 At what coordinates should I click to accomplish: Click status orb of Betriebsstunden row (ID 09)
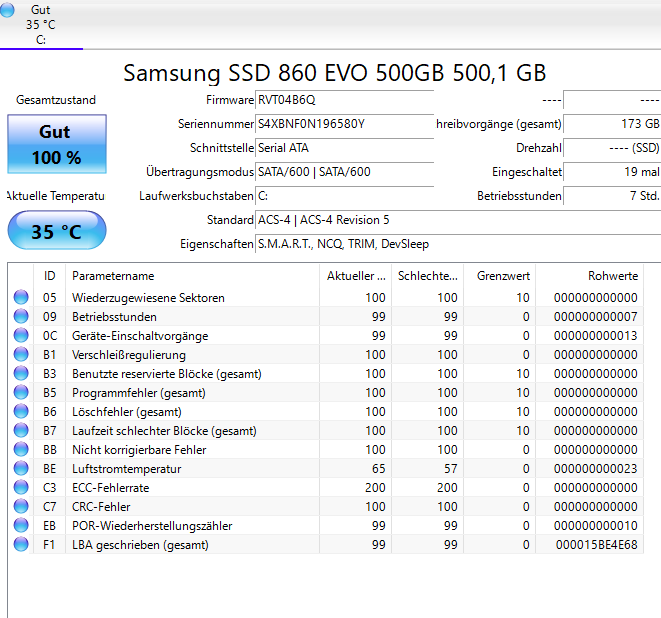click(21, 316)
